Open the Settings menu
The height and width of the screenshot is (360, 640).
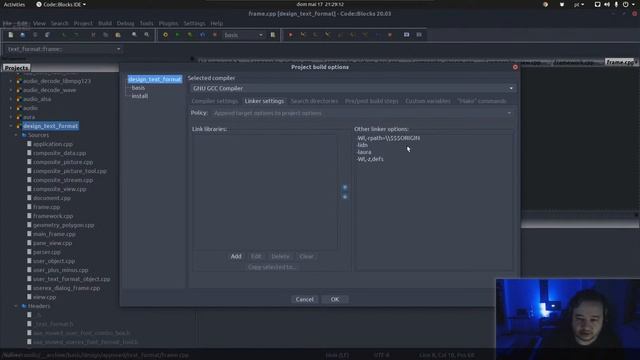(x=194, y=23)
